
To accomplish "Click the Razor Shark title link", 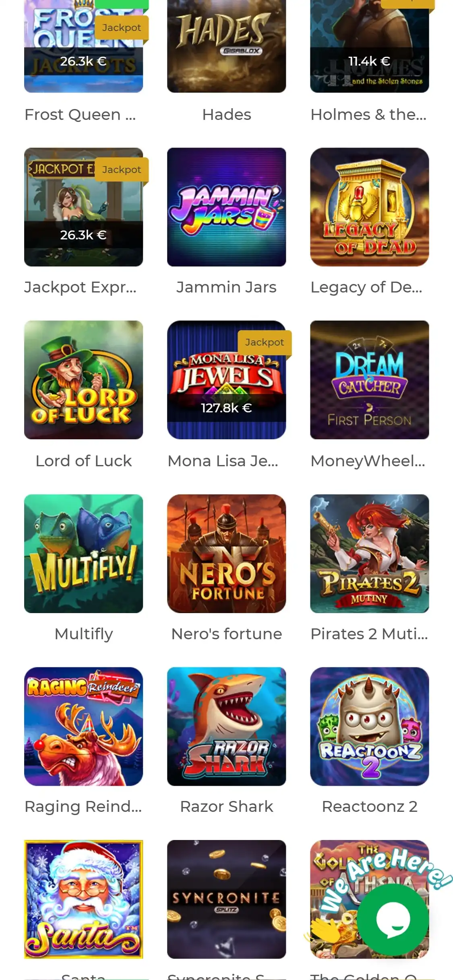I will pos(226,806).
